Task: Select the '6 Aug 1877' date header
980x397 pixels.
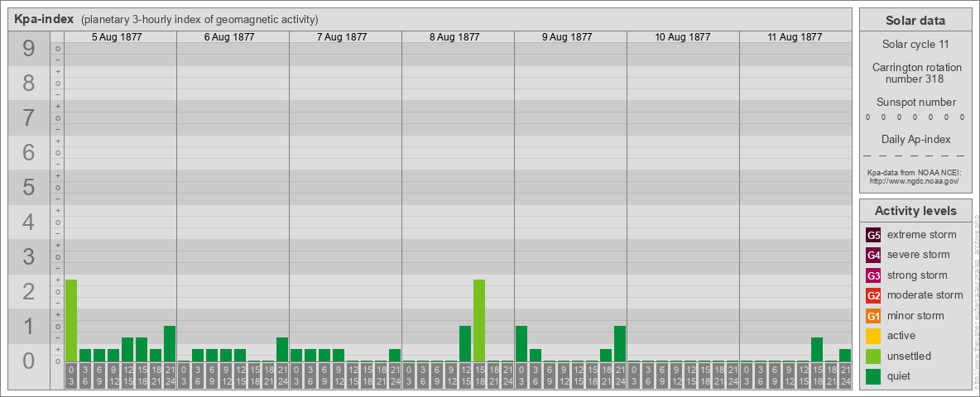Action: 229,37
